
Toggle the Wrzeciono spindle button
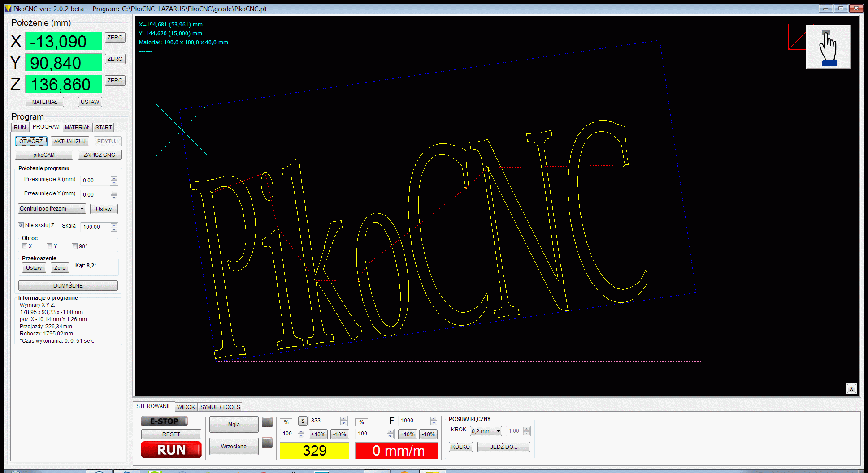pos(234,447)
